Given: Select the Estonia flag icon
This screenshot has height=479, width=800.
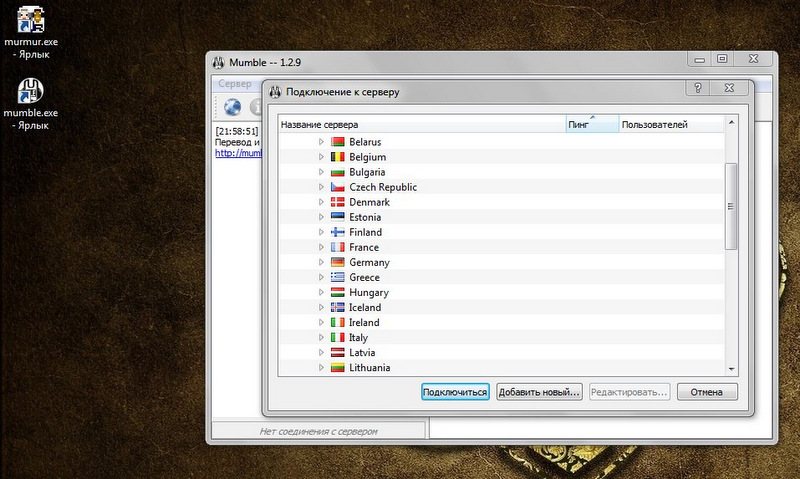Looking at the screenshot, I should (337, 217).
